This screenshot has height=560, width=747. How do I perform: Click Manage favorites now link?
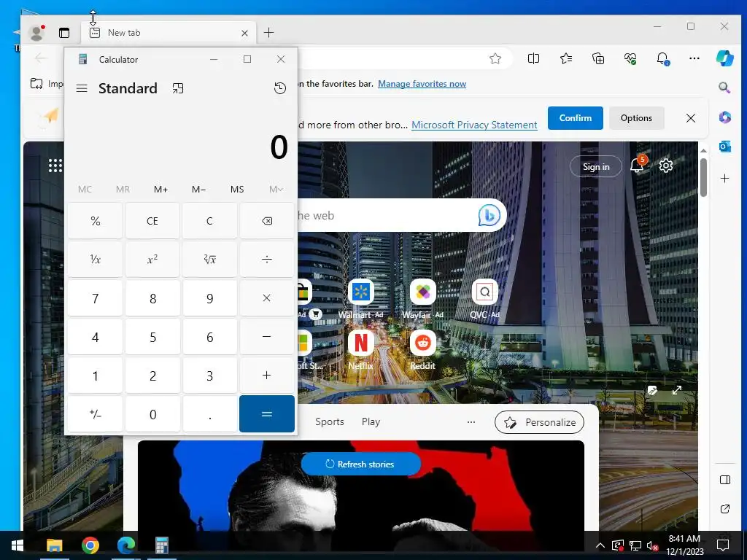[x=422, y=84]
